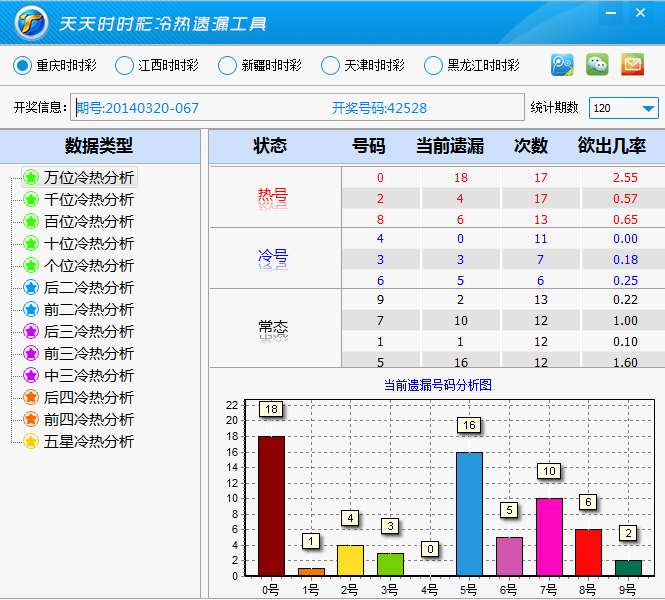Screen dimensions: 665x600
Task: Click the 常态 status cell
Action: 275,328
